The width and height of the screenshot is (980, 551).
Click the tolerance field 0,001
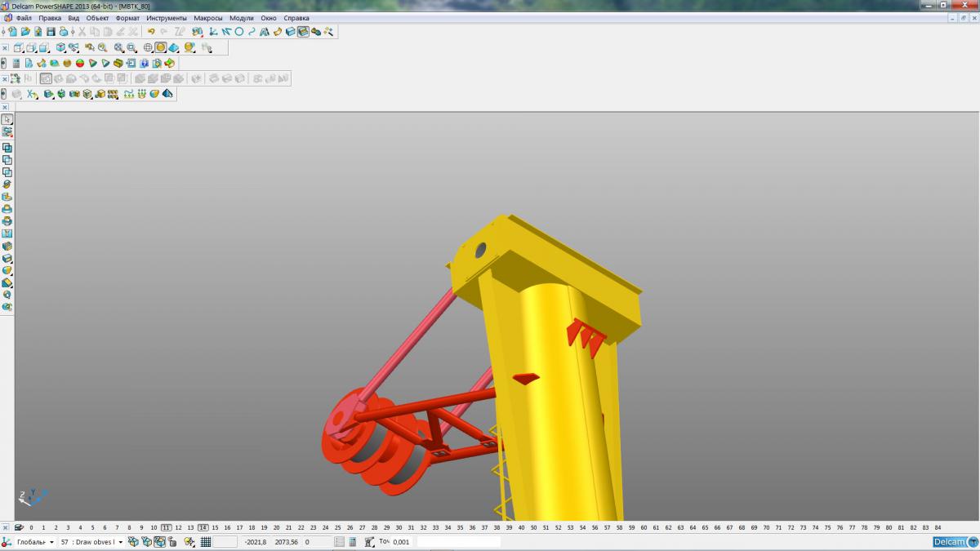click(402, 542)
